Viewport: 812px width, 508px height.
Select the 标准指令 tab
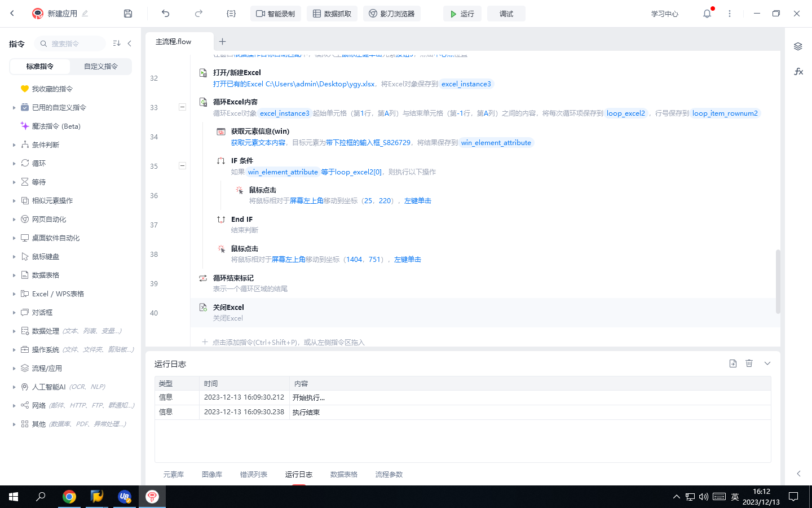tap(40, 67)
